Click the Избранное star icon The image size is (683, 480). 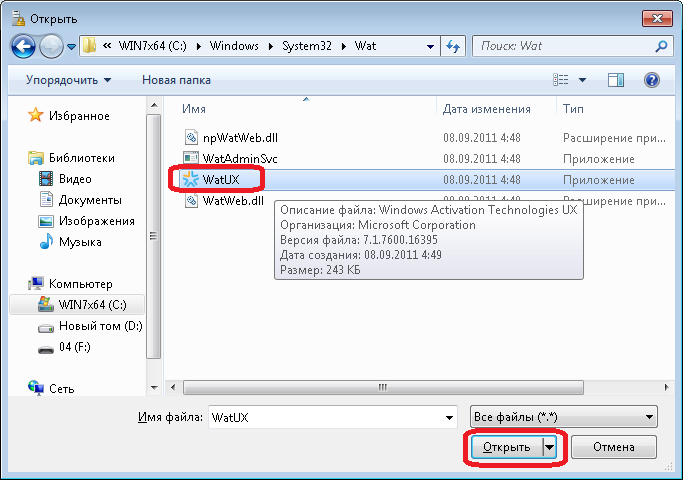36,115
